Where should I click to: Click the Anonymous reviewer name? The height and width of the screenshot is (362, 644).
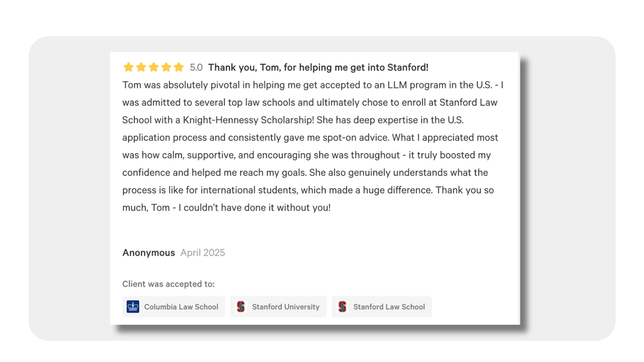tap(148, 253)
